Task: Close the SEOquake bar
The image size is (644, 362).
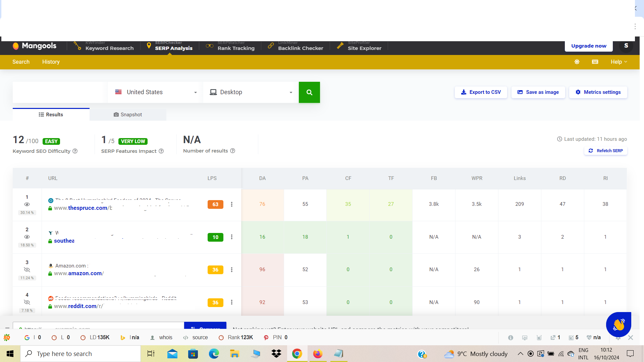Action: (x=631, y=338)
